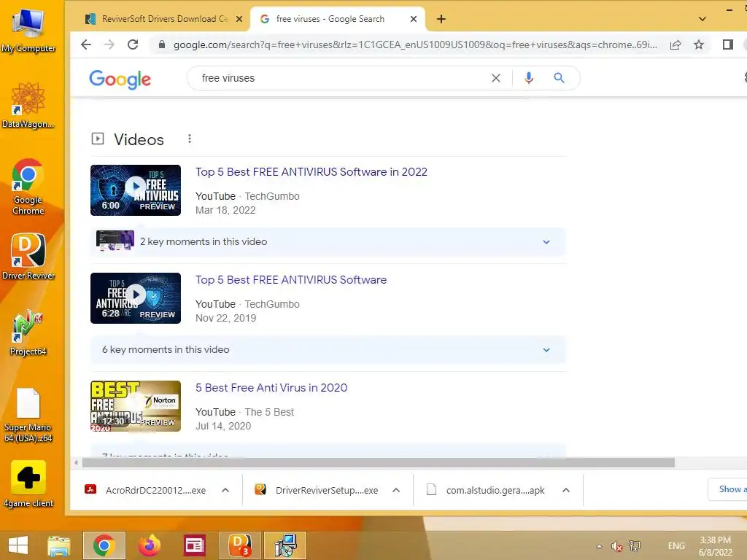Viewport: 747px width, 560px height.
Task: Open Driver Reviver taskbar icon
Action: point(239,545)
